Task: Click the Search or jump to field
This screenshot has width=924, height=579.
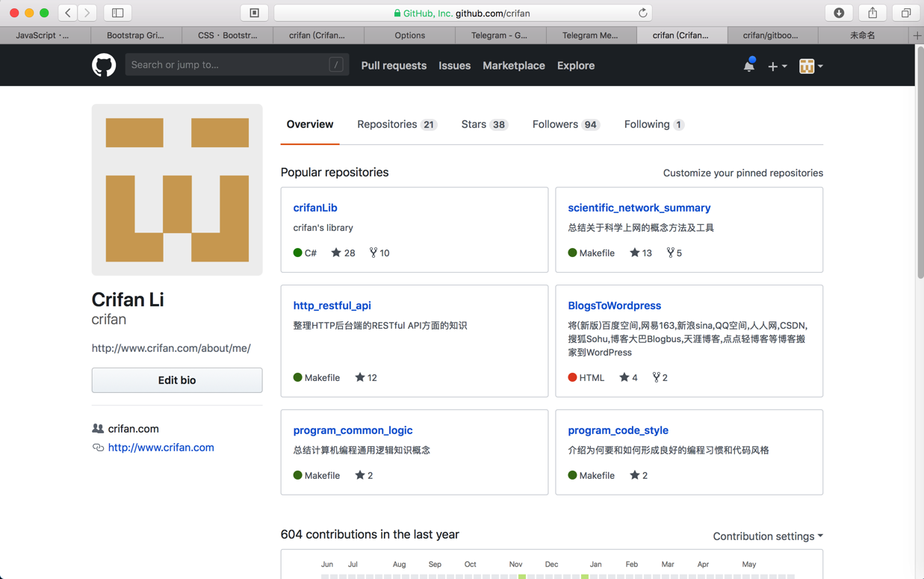Action: point(237,65)
